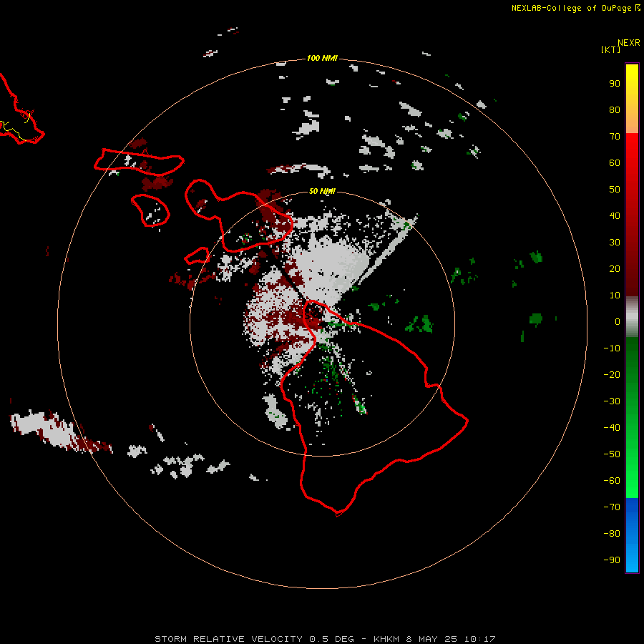Click the -80 value on the velocity scale
This screenshot has width=644, height=644.
tap(612, 534)
